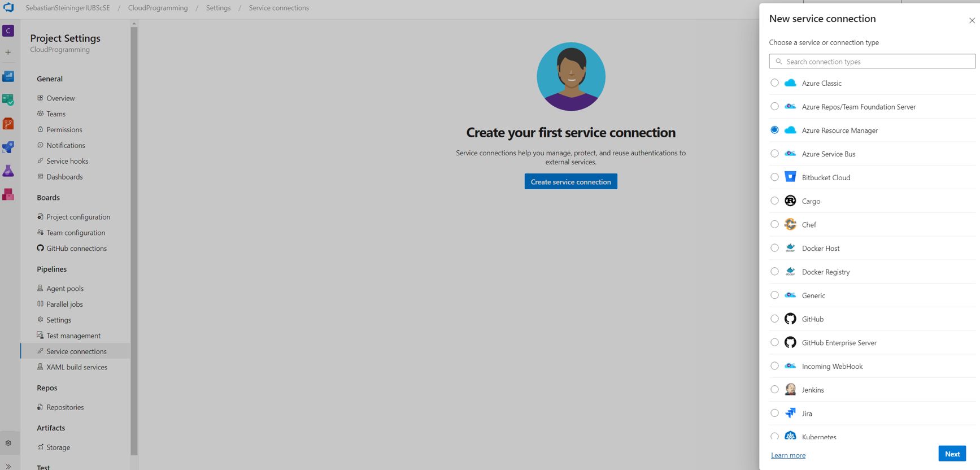
Task: Expand sidebar with double chevron
Action: point(8,466)
